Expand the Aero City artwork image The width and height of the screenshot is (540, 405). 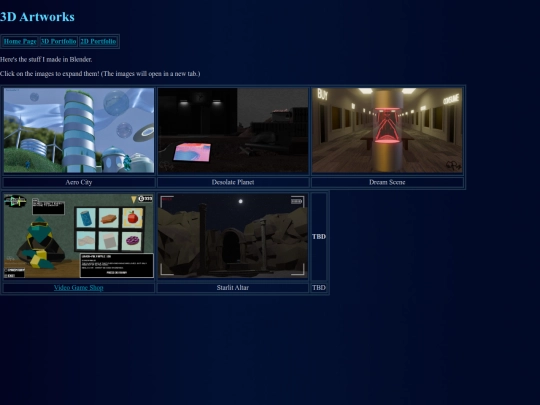(79, 130)
